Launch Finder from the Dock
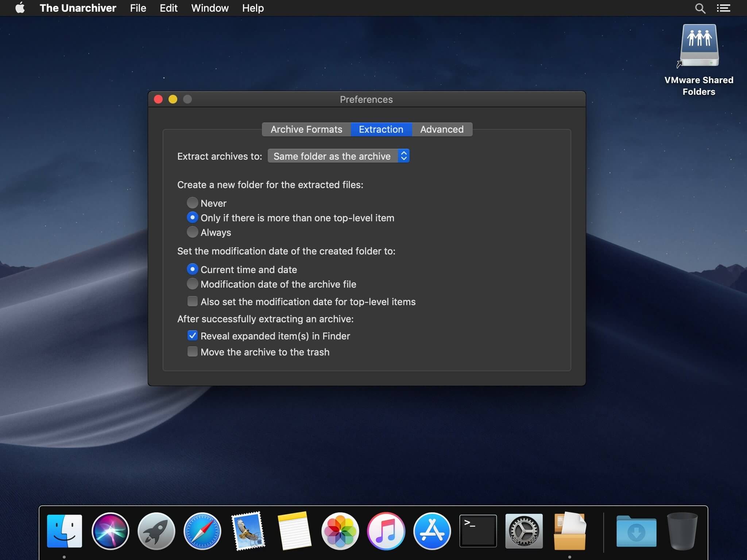Viewport: 747px width, 560px height. (x=65, y=531)
